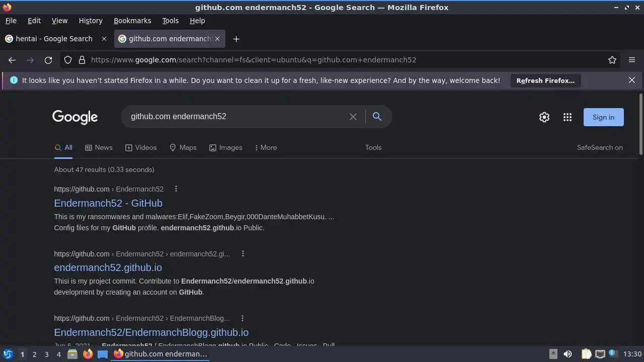The image size is (644, 362).
Task: Open the View menu
Action: pos(59,21)
